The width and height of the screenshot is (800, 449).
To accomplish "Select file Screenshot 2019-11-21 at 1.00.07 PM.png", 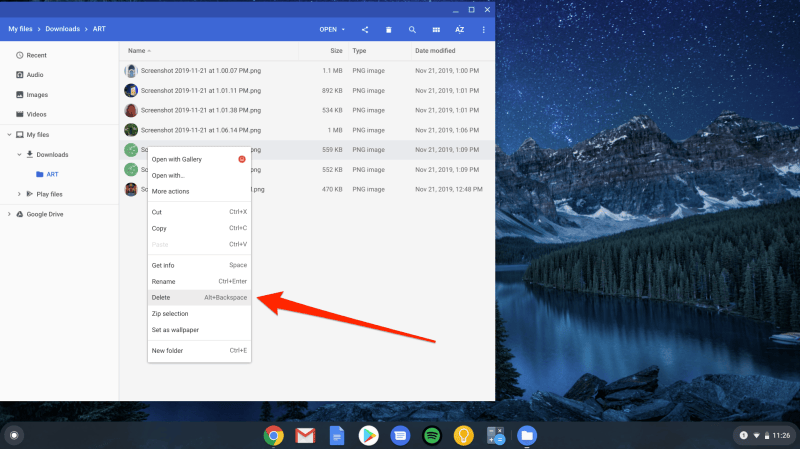I will click(201, 70).
